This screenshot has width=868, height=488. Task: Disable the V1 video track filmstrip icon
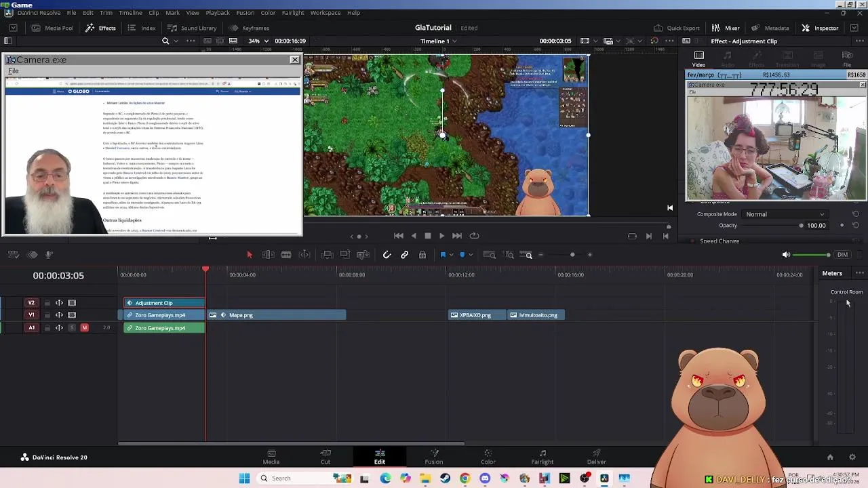[x=72, y=315]
